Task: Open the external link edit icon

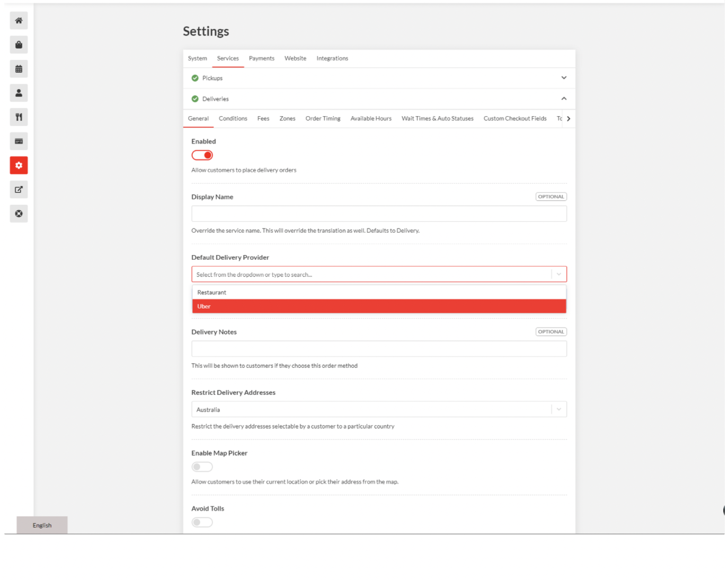Action: 19,190
